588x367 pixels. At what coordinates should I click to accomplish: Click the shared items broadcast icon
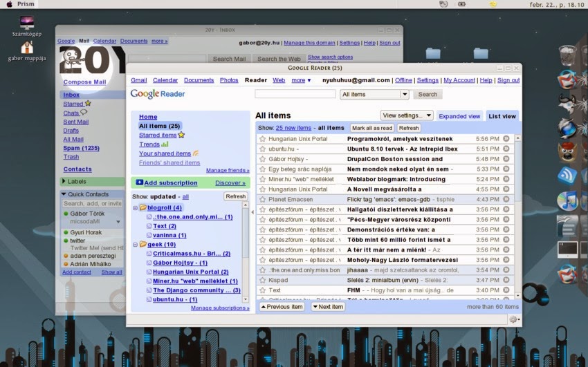click(x=196, y=153)
